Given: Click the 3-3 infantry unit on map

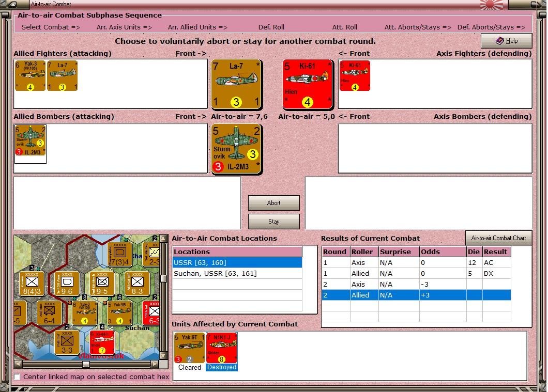Looking at the screenshot, I should (67, 342).
